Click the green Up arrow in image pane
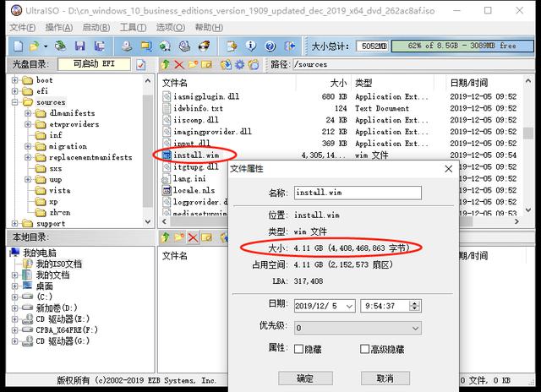Image resolution: width=541 pixels, height=392 pixels. tap(166, 64)
